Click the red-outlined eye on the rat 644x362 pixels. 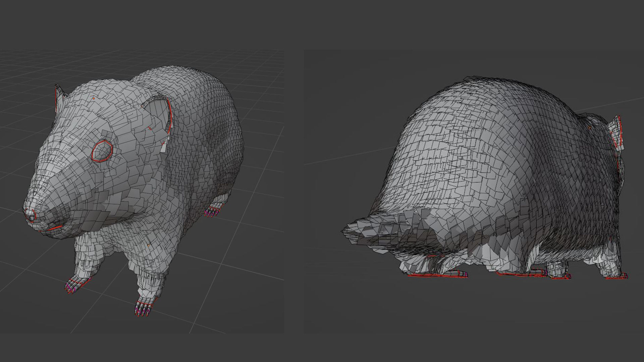pos(102,152)
